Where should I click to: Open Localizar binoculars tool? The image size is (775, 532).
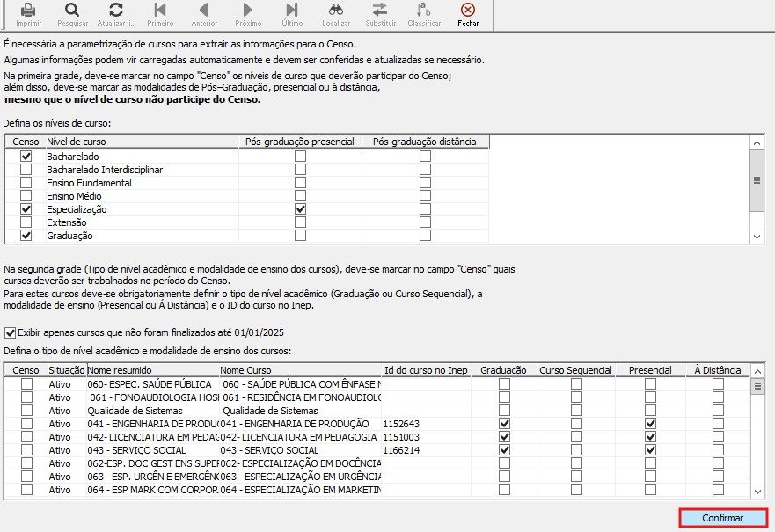[x=336, y=10]
